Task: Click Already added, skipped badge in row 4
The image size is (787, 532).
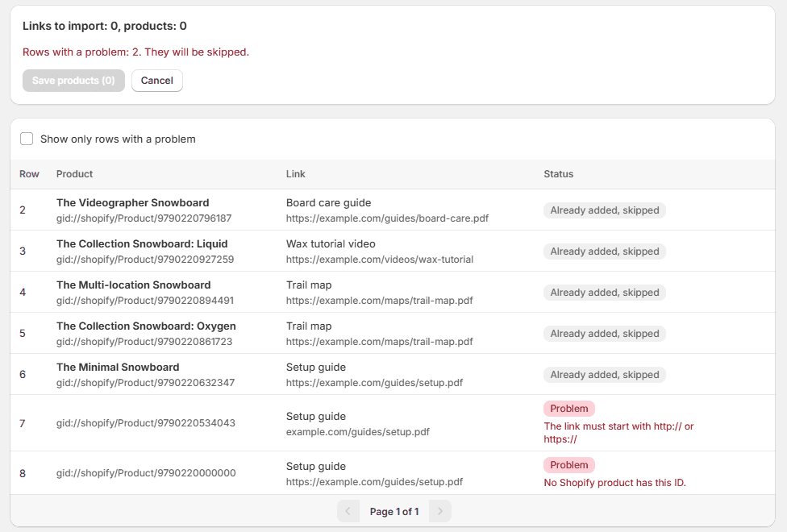Action: 604,293
